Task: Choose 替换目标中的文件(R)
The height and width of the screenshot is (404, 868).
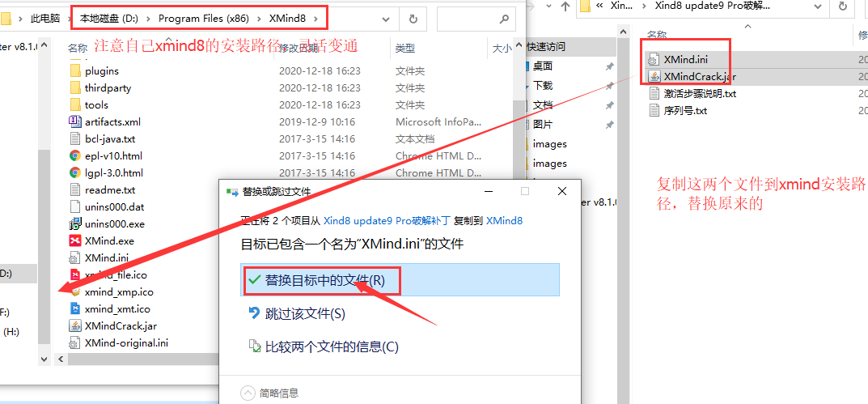Action: [x=400, y=280]
